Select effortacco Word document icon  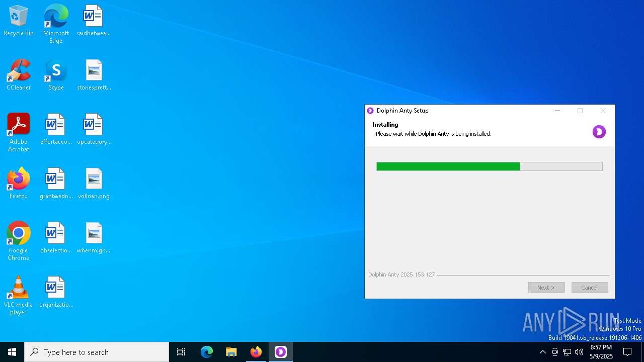pyautogui.click(x=56, y=129)
